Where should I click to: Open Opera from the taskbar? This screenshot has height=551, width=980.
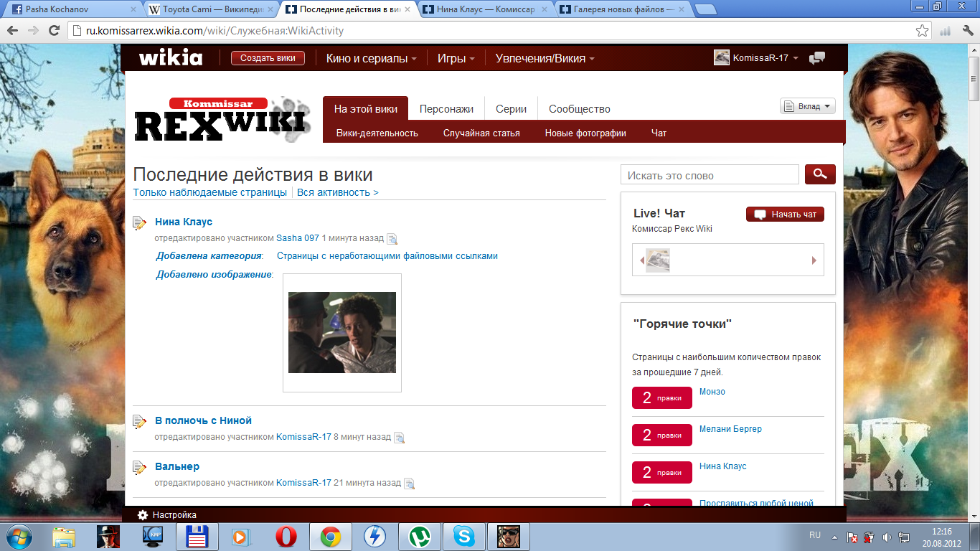pyautogui.click(x=286, y=537)
